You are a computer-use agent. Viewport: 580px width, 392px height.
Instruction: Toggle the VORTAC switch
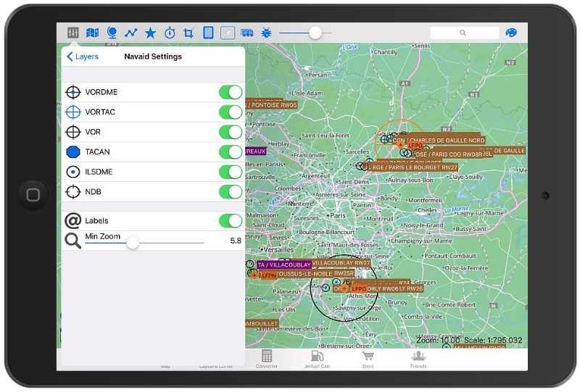[x=231, y=112]
